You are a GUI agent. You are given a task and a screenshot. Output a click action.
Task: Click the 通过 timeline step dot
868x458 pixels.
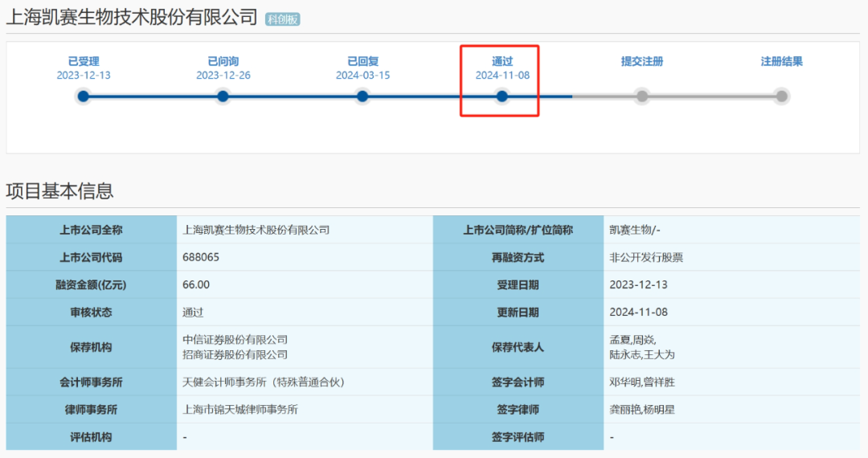click(x=502, y=96)
